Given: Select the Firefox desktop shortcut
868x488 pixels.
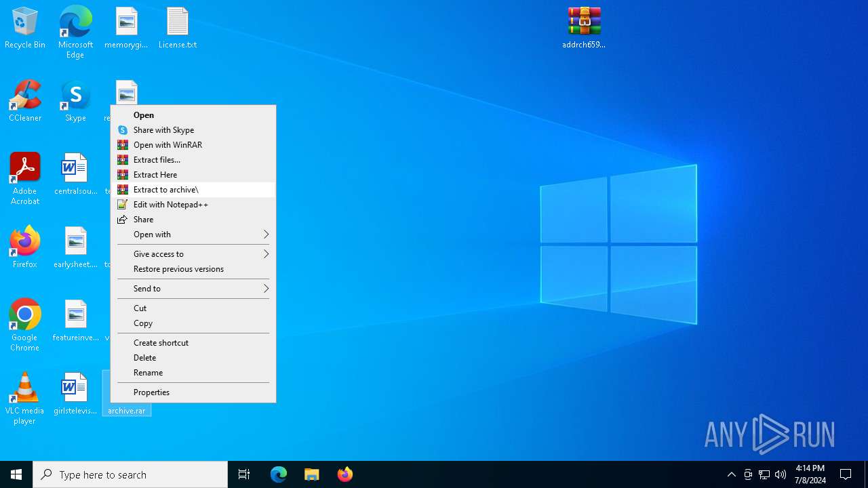Looking at the screenshot, I should (25, 248).
